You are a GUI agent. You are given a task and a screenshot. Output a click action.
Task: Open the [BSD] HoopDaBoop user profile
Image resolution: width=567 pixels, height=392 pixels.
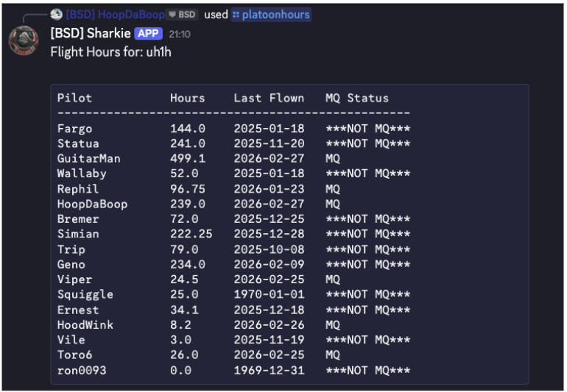coord(114,15)
